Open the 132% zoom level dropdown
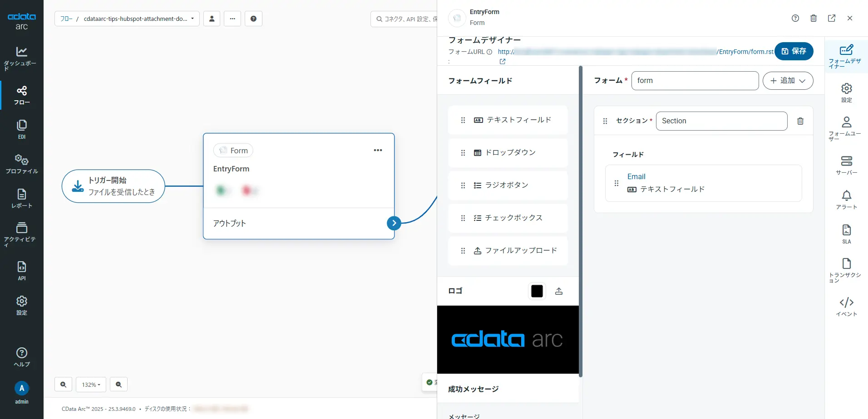 coord(90,384)
